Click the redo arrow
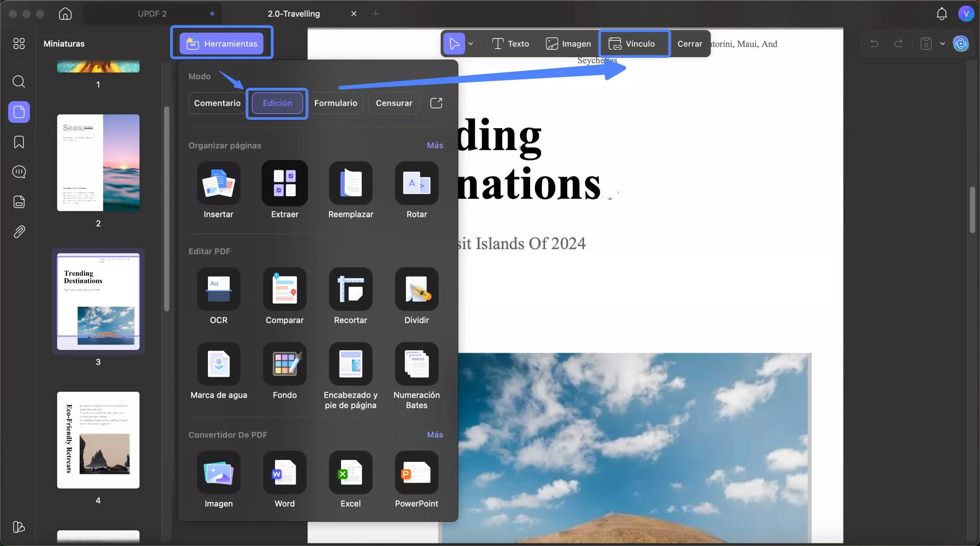Image resolution: width=980 pixels, height=546 pixels. [x=898, y=43]
